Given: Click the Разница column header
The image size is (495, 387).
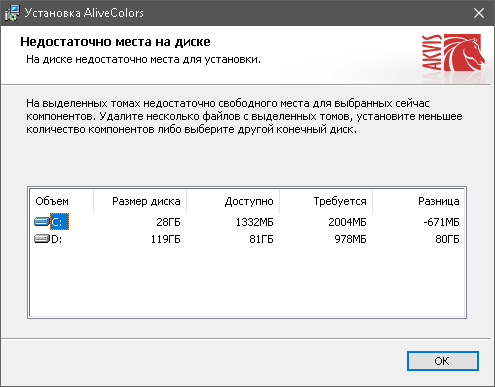Looking at the screenshot, I should coord(419,201).
